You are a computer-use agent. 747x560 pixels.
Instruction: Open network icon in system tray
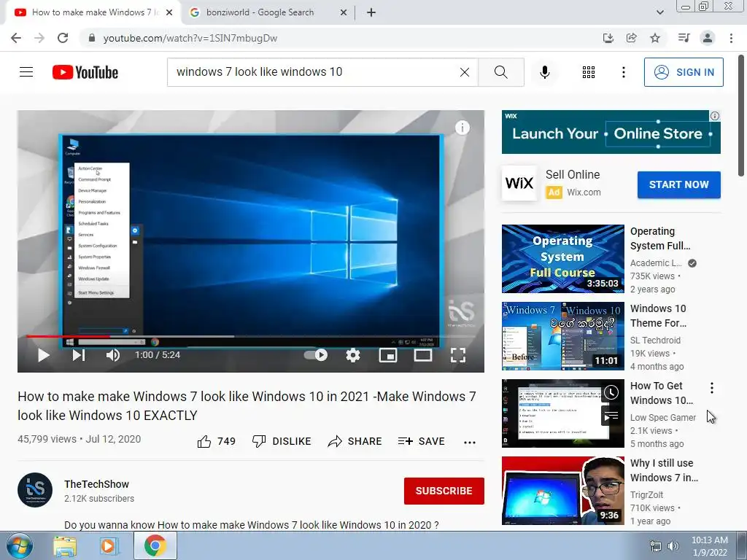(x=656, y=546)
